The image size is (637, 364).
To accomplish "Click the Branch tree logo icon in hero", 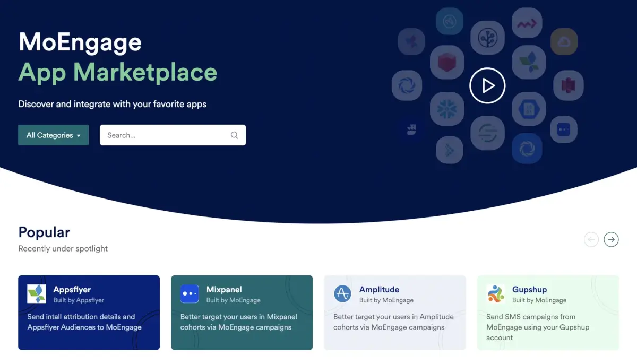I will pyautogui.click(x=487, y=38).
